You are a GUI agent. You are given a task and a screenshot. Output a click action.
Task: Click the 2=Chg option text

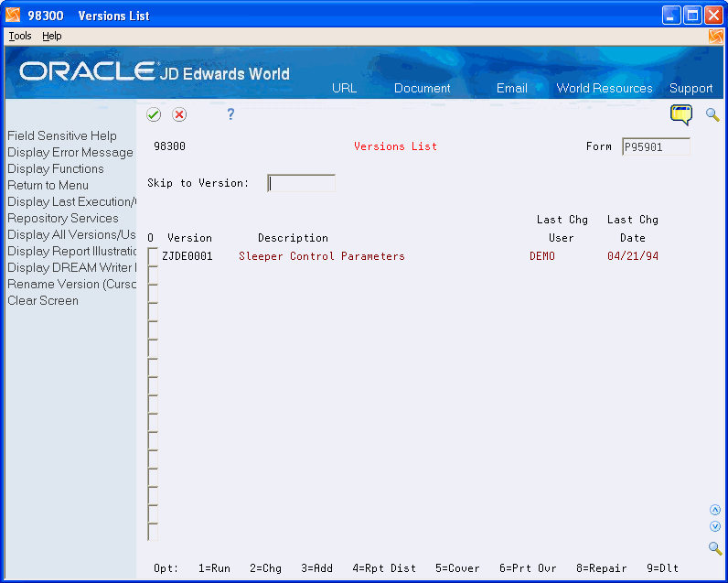265,568
